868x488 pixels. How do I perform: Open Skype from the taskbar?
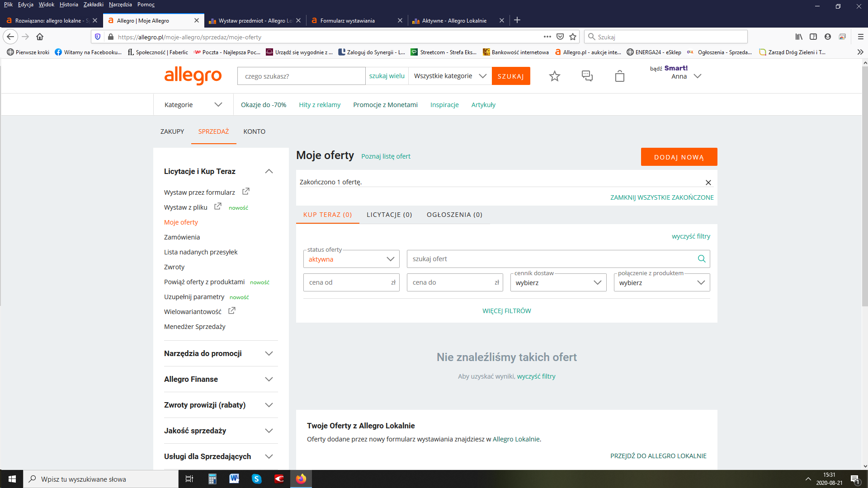(x=257, y=479)
